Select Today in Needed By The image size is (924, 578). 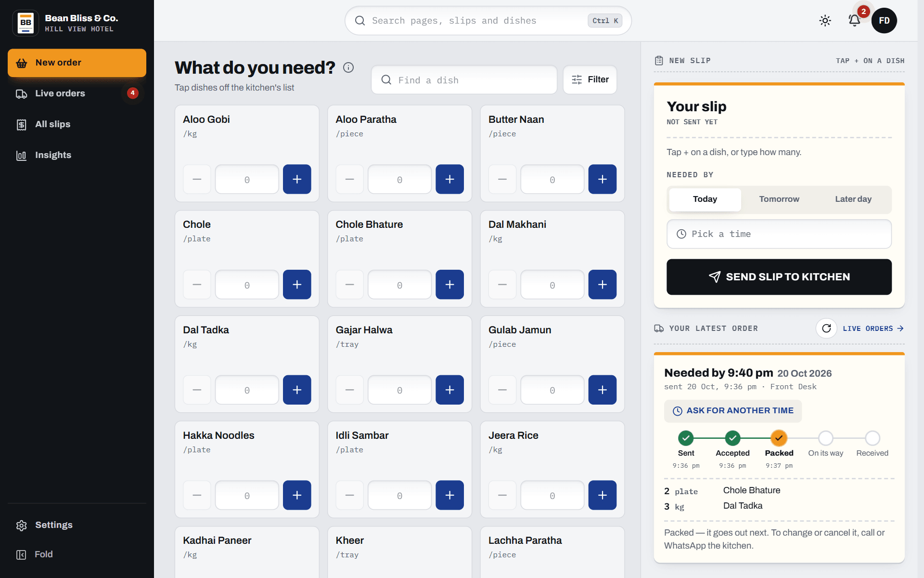[x=705, y=199]
